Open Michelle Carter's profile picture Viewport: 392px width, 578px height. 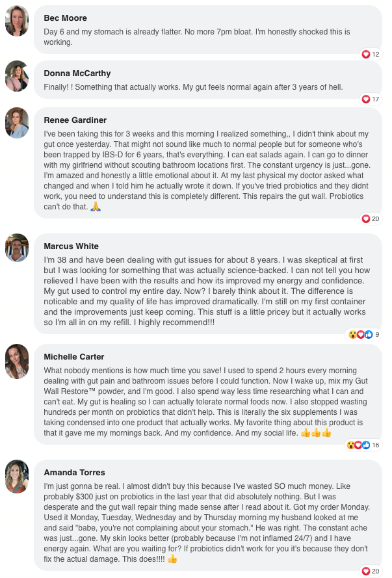17,361
